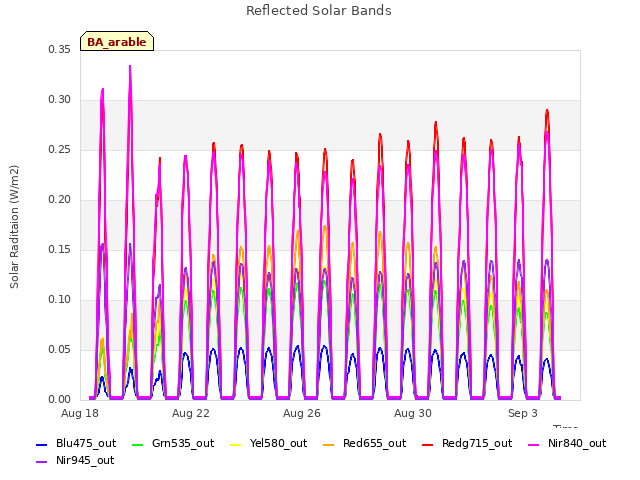Click the blue Blu475_out color swatch
The image size is (640, 480).
[42, 444]
